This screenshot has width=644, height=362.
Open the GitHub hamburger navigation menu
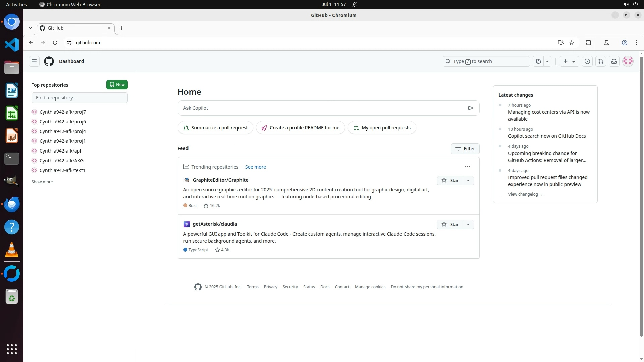34,61
